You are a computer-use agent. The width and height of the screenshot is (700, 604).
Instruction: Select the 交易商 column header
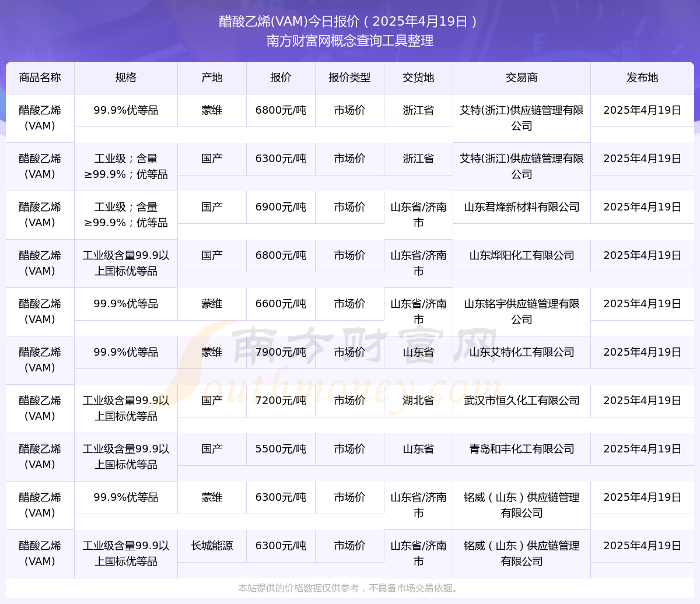(521, 78)
